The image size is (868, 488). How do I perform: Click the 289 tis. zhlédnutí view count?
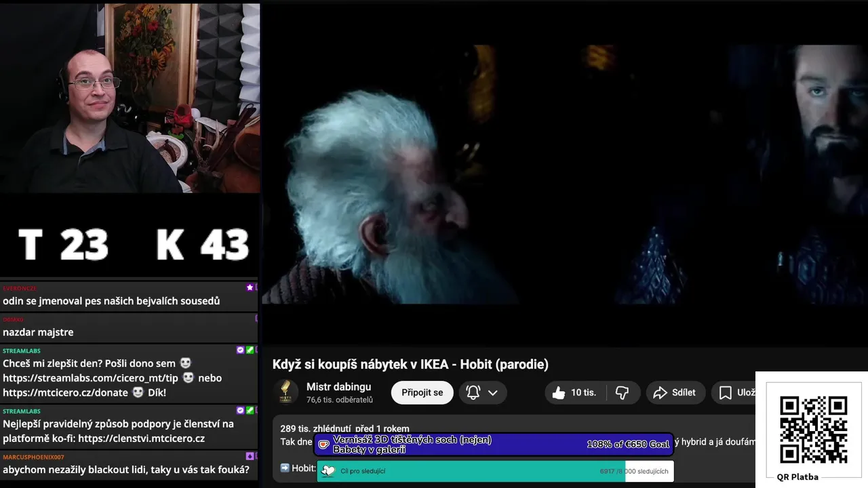point(316,428)
